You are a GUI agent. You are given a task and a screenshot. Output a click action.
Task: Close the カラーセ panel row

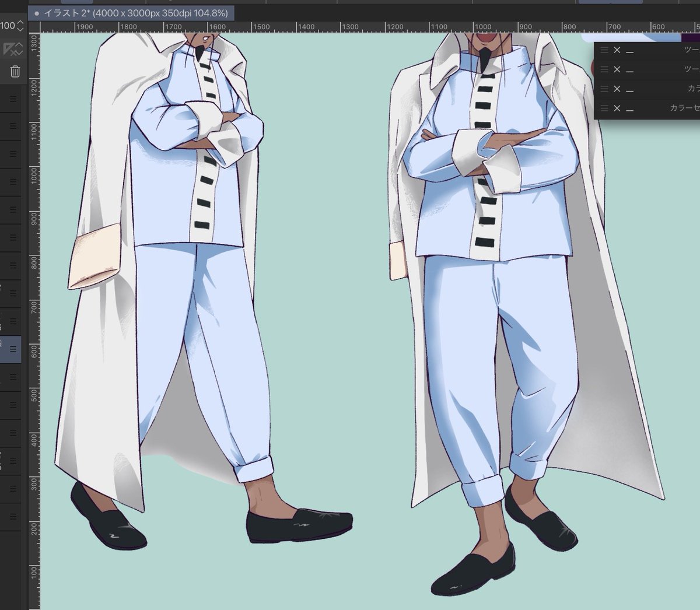[x=617, y=108]
